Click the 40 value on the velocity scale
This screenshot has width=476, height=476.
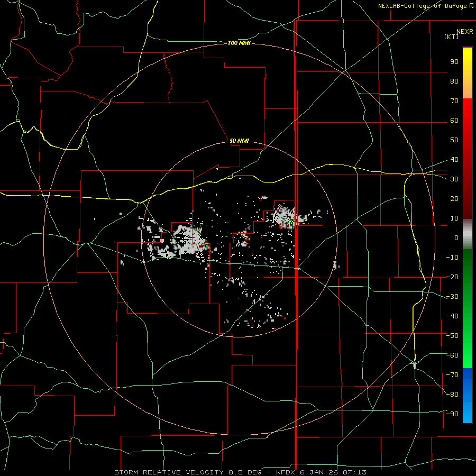[454, 159]
